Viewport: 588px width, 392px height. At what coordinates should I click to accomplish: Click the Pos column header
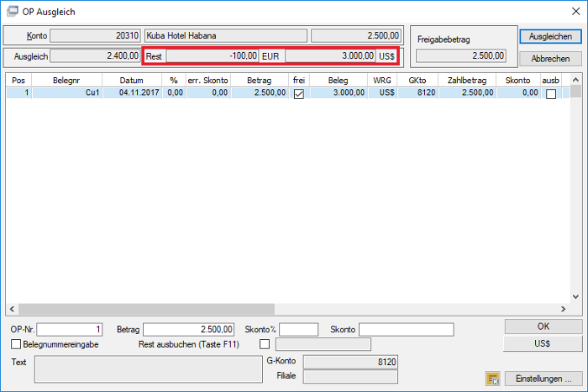click(x=18, y=81)
